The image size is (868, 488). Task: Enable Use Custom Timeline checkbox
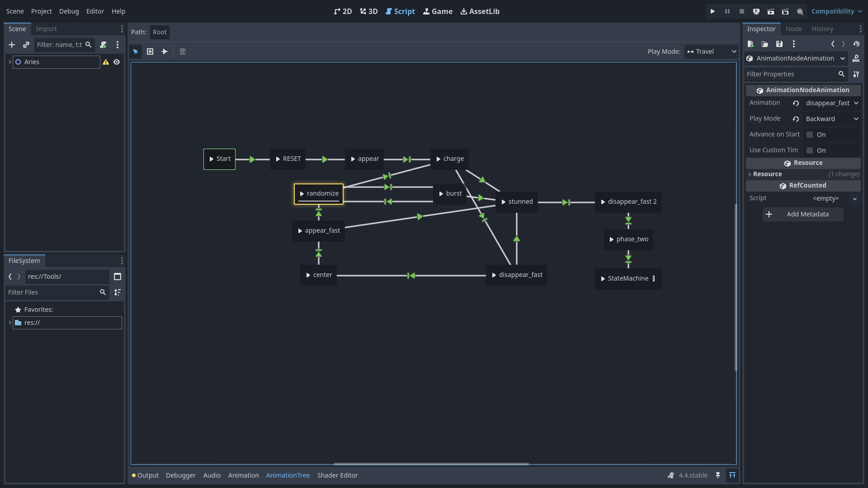pyautogui.click(x=810, y=150)
